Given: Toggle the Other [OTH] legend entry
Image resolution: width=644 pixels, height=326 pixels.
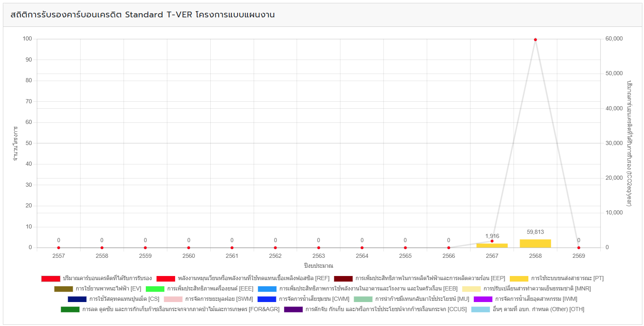Looking at the screenshot, I should [538, 309].
